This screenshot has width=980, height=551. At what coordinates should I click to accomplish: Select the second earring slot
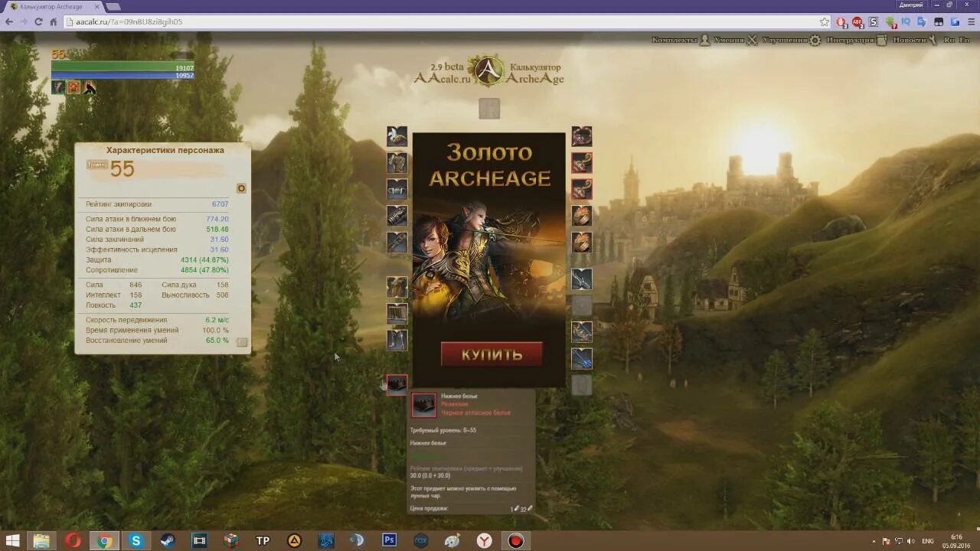582,189
